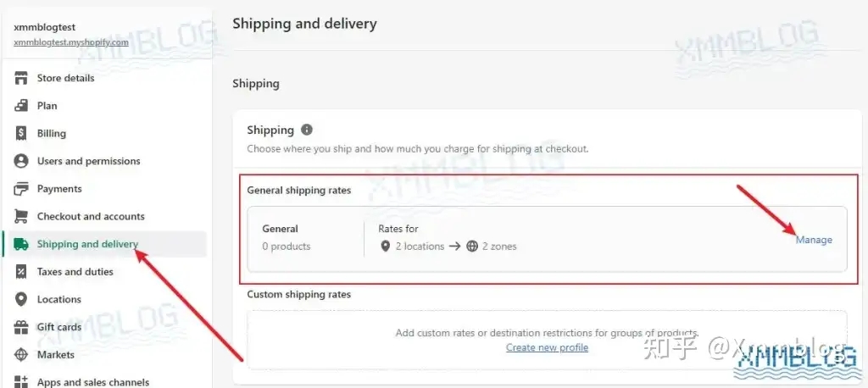Click the Users and permissions person icon
The image size is (868, 388).
click(x=21, y=161)
